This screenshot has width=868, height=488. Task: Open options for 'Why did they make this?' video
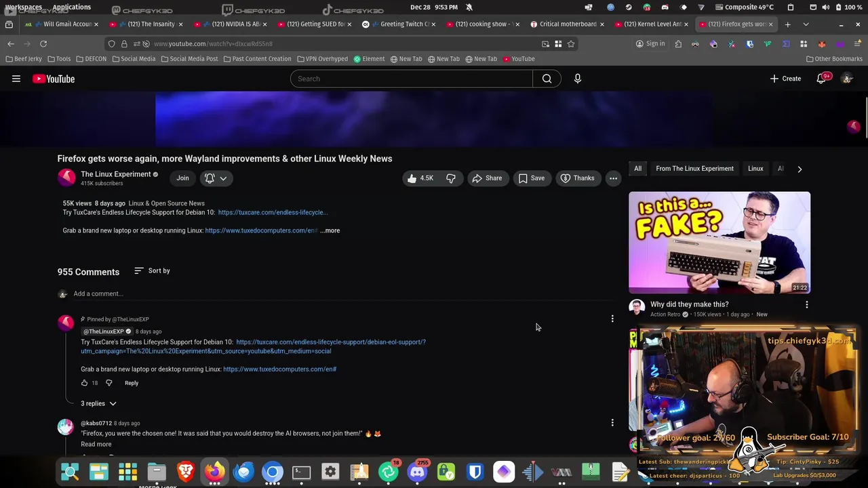click(806, 305)
